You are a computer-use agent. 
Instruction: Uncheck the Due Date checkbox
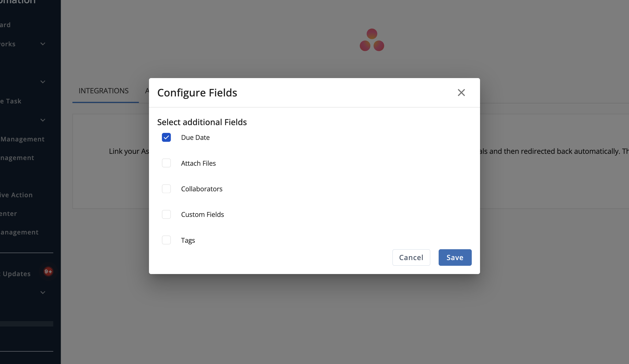pyautogui.click(x=166, y=137)
